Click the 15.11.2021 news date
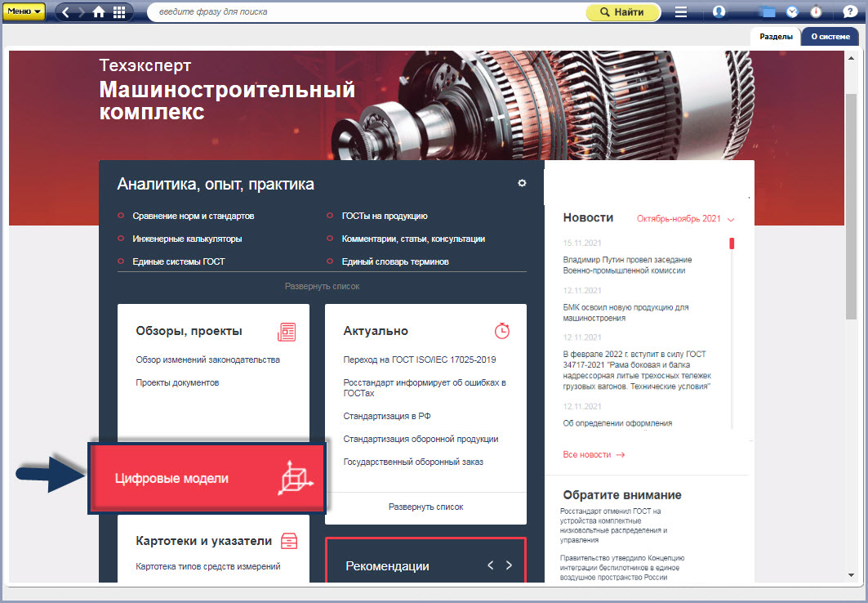The height and width of the screenshot is (603, 868). click(582, 243)
